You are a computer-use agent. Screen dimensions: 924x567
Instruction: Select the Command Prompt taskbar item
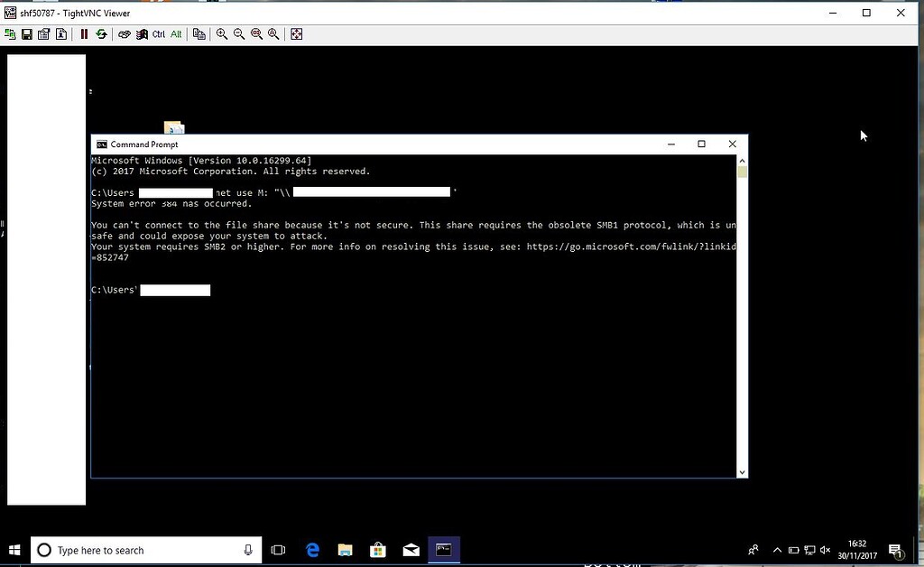(x=443, y=549)
